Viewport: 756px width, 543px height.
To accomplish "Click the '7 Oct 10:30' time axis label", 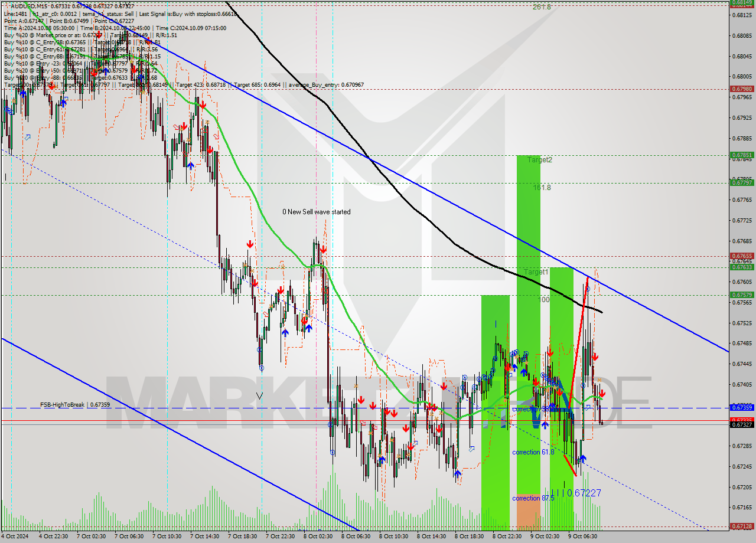I will pyautogui.click(x=167, y=537).
